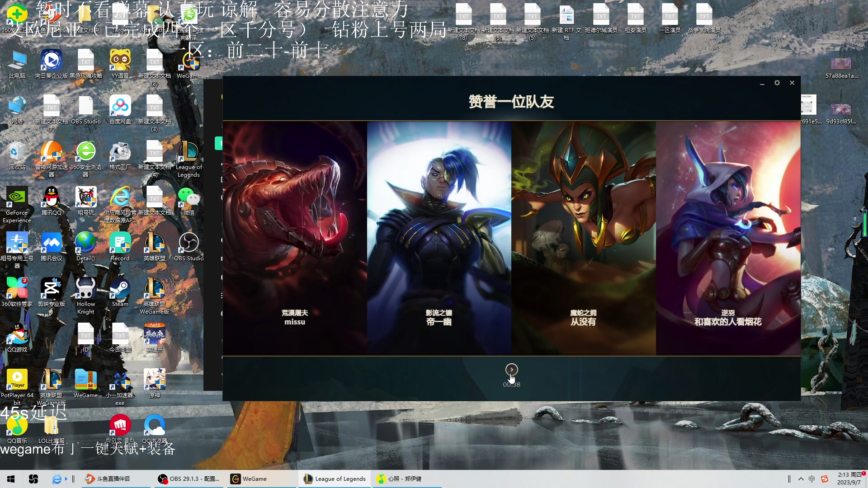868x488 pixels.
Task: Open the 百度网盘 desktop icon
Action: coord(120,110)
